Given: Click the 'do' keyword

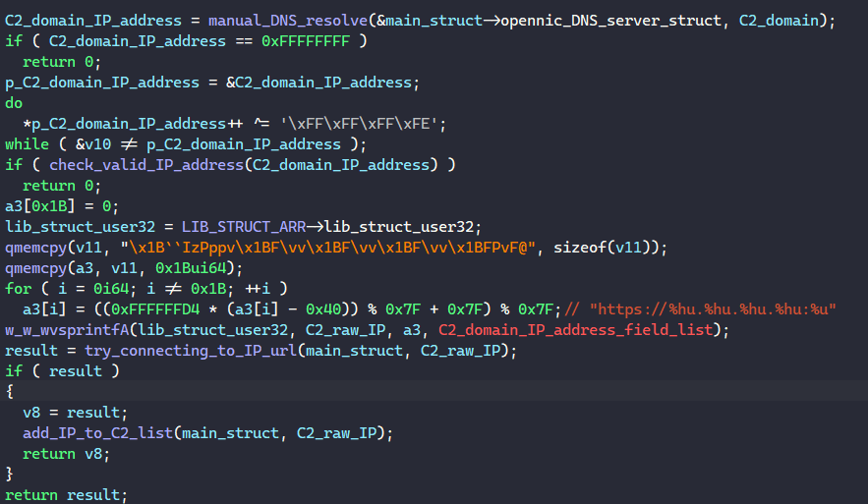Looking at the screenshot, I should [14, 103].
